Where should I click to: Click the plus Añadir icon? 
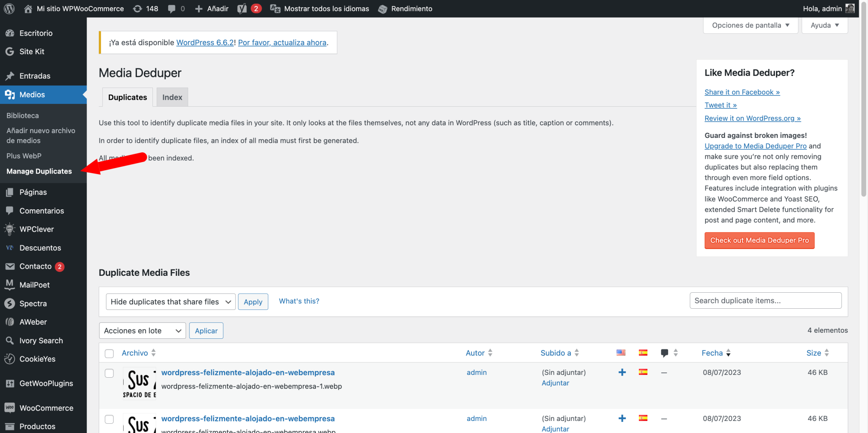click(x=199, y=9)
